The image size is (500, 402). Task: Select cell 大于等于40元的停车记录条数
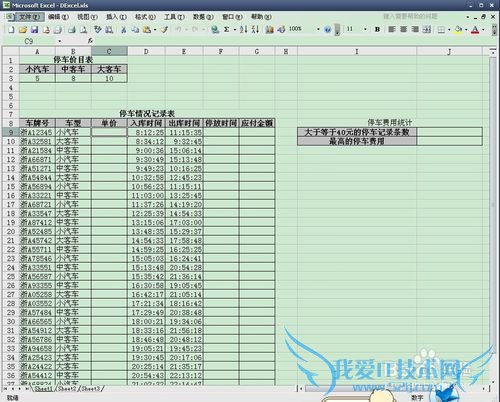point(357,132)
